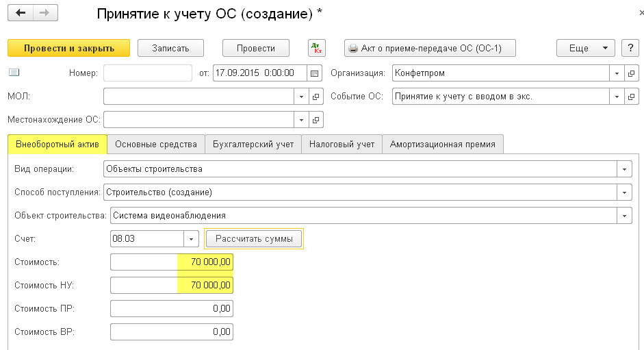644x350 pixels.
Task: Click the Записать button
Action: [x=170, y=48]
